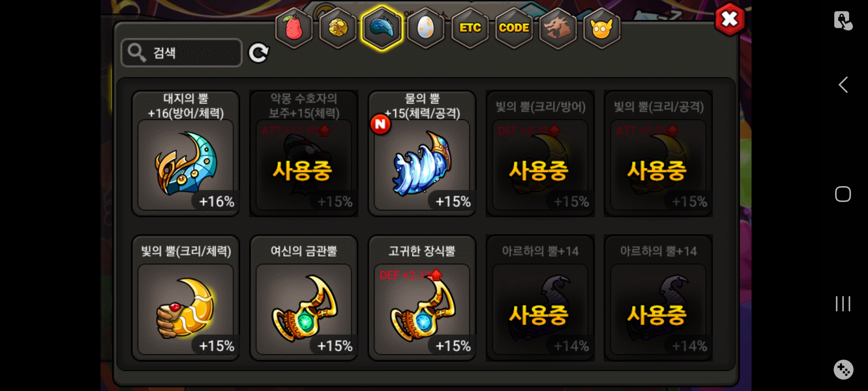
Task: Open the game controller tools icon
Action: 843,370
